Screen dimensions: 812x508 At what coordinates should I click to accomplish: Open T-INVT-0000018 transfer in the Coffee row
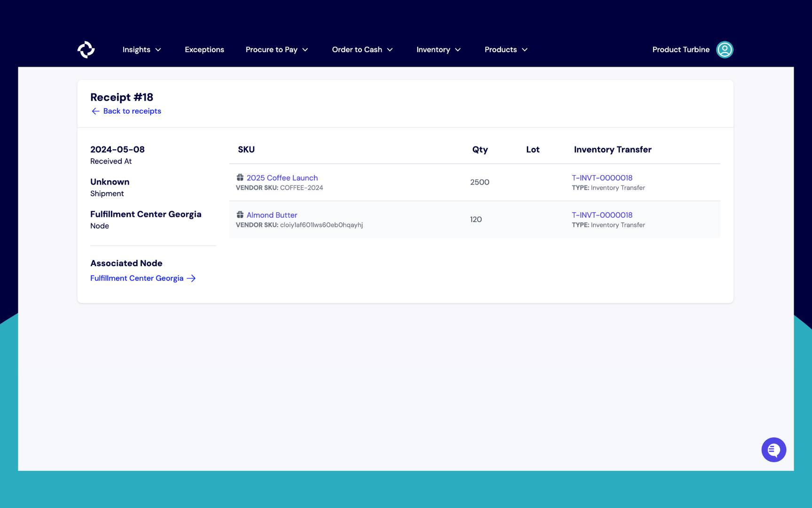coord(601,178)
